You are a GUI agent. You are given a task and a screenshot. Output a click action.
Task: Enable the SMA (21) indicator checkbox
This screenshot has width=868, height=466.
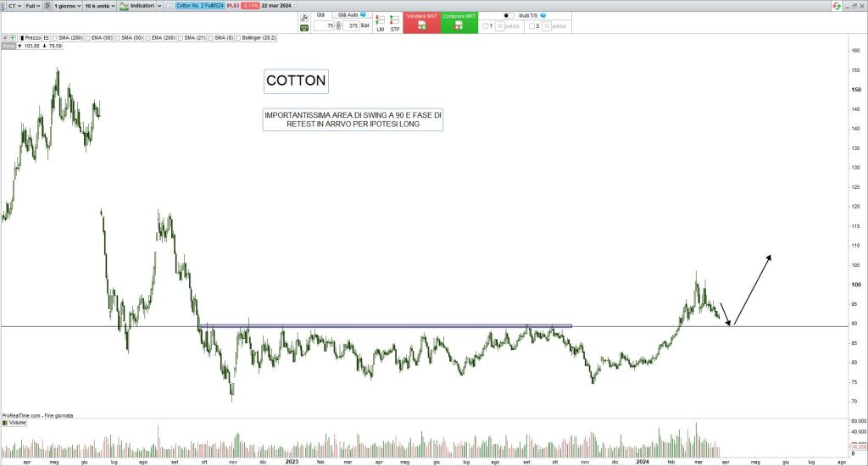click(181, 38)
